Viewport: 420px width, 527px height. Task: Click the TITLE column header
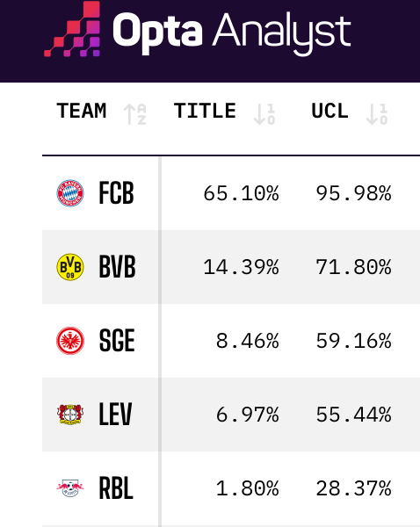point(205,111)
